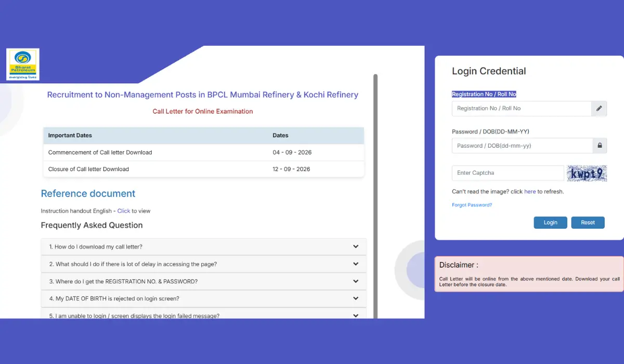Click the recruitment title about BPCL Mumbai Refinery
This screenshot has height=364, width=624.
click(x=203, y=95)
